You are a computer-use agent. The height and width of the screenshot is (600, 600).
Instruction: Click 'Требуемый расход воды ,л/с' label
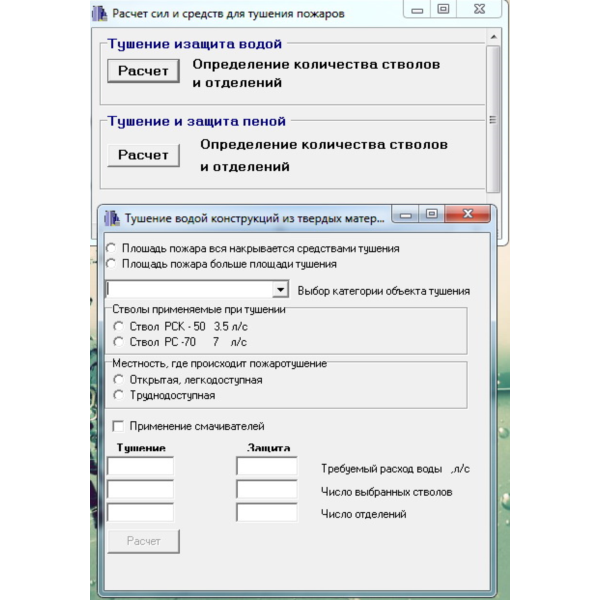click(395, 469)
